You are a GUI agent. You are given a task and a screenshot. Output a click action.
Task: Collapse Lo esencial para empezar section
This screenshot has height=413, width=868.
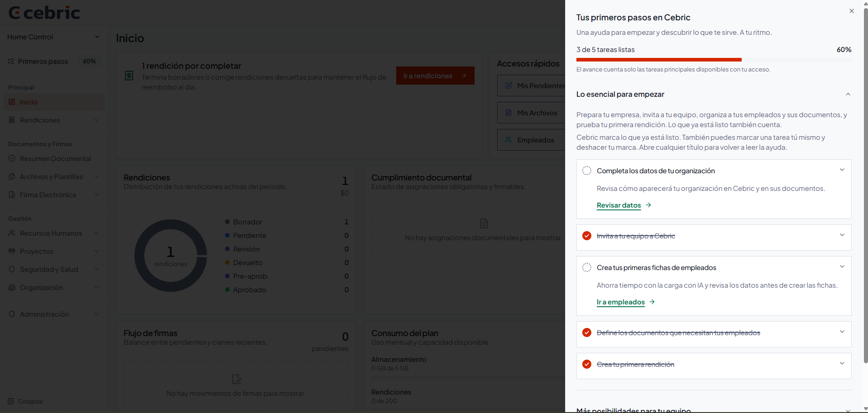pos(848,94)
